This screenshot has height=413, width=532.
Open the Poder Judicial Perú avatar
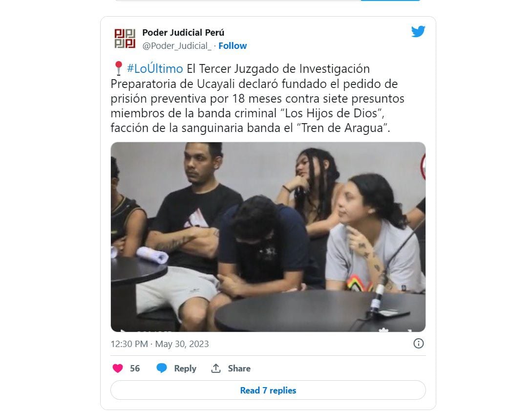click(125, 39)
